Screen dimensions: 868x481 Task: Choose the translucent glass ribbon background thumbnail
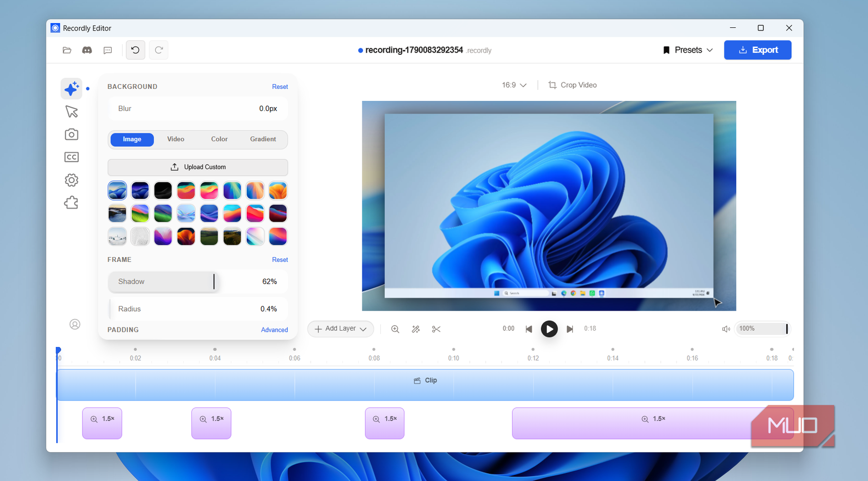point(186,213)
